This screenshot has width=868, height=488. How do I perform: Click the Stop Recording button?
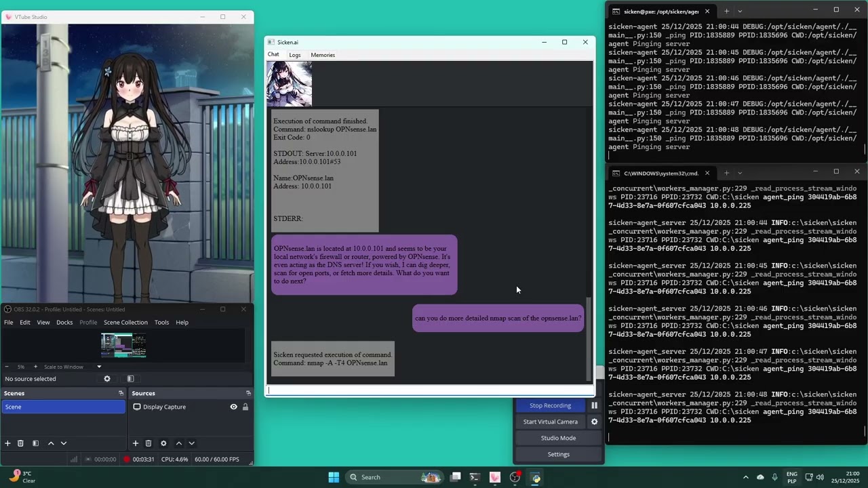click(x=550, y=405)
